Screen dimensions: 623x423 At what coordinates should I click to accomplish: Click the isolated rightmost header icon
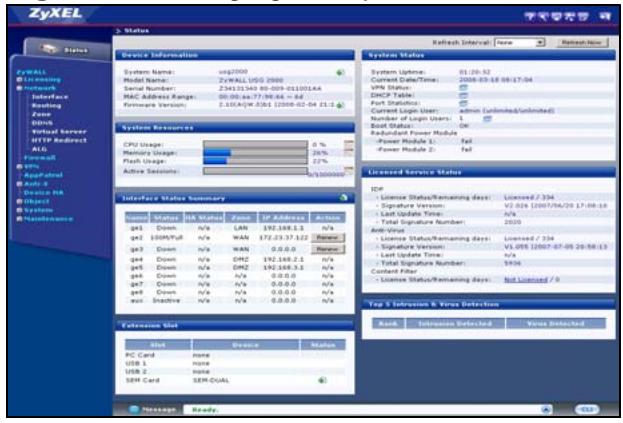pos(605,16)
